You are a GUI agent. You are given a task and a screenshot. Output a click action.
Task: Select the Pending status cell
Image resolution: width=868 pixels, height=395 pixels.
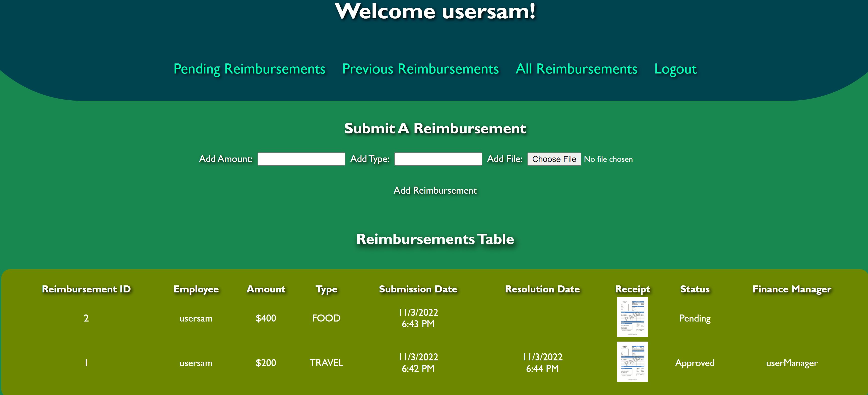(x=695, y=318)
